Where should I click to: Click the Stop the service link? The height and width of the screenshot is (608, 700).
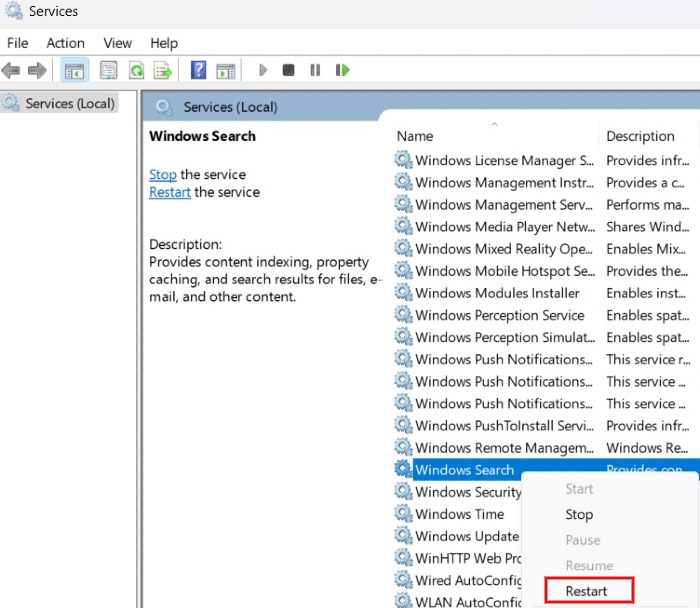click(163, 175)
